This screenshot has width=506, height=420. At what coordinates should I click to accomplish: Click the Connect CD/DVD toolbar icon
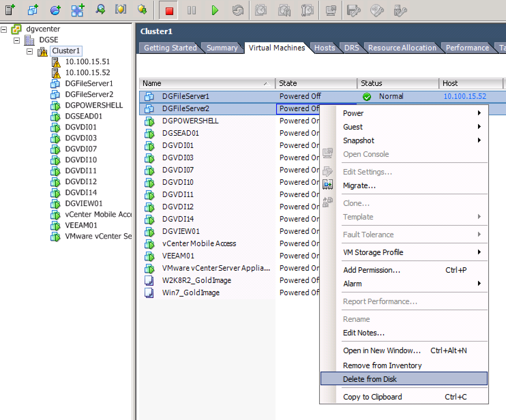(377, 11)
